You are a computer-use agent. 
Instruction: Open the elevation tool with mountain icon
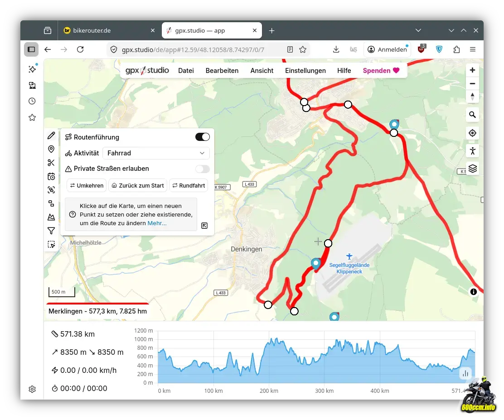[x=51, y=217]
